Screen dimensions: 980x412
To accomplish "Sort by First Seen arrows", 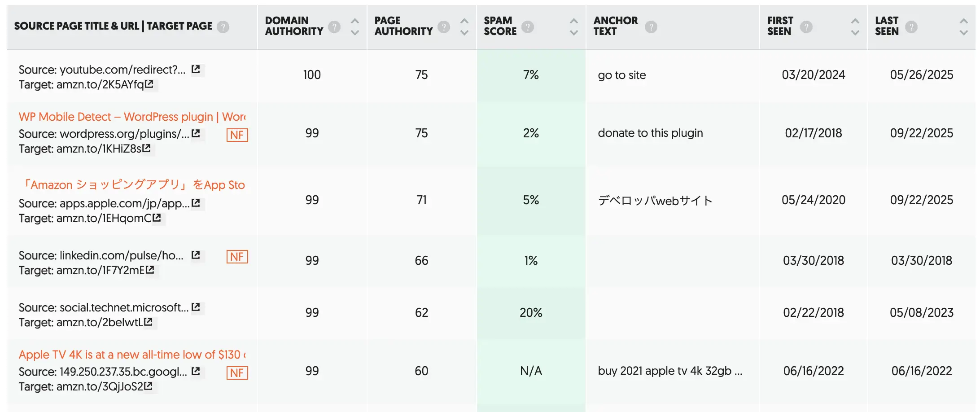I will tap(855, 26).
